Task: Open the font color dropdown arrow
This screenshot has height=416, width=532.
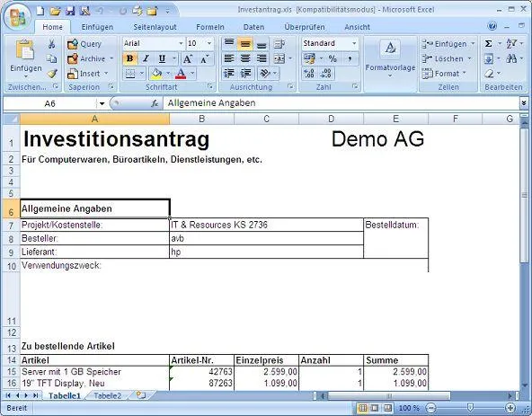Action: pyautogui.click(x=192, y=74)
